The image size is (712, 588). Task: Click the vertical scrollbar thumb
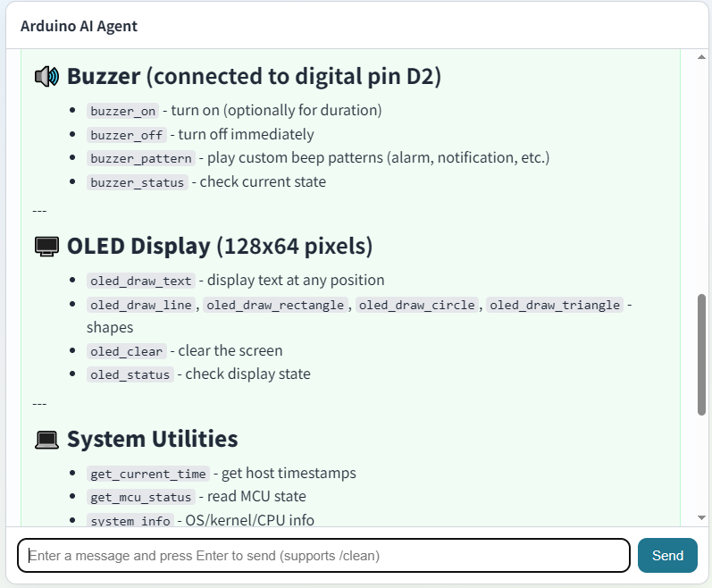click(x=701, y=354)
